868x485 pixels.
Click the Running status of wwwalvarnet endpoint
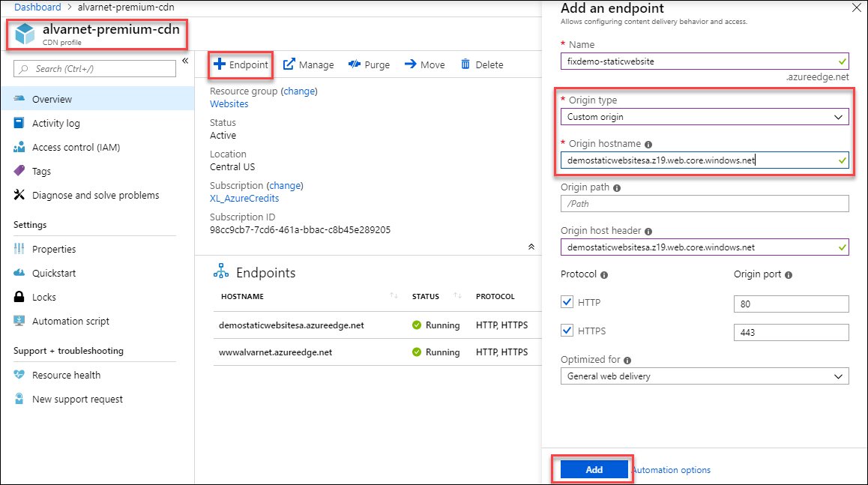pyautogui.click(x=435, y=352)
